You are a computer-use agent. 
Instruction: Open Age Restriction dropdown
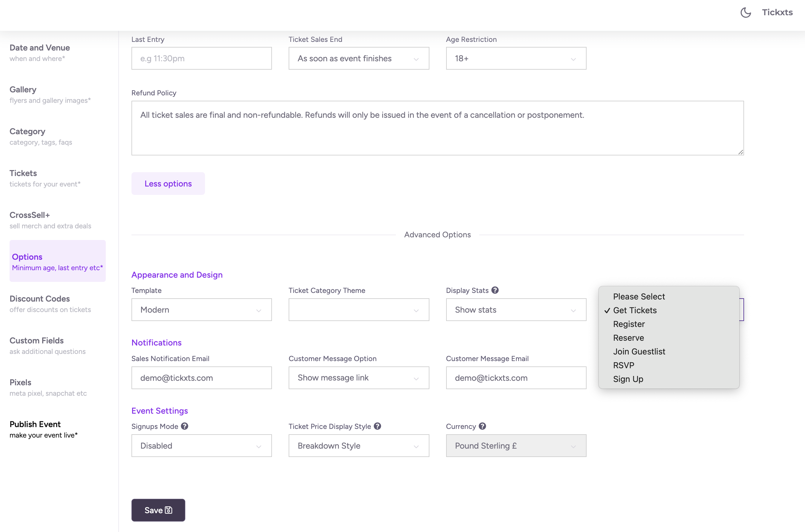click(516, 58)
